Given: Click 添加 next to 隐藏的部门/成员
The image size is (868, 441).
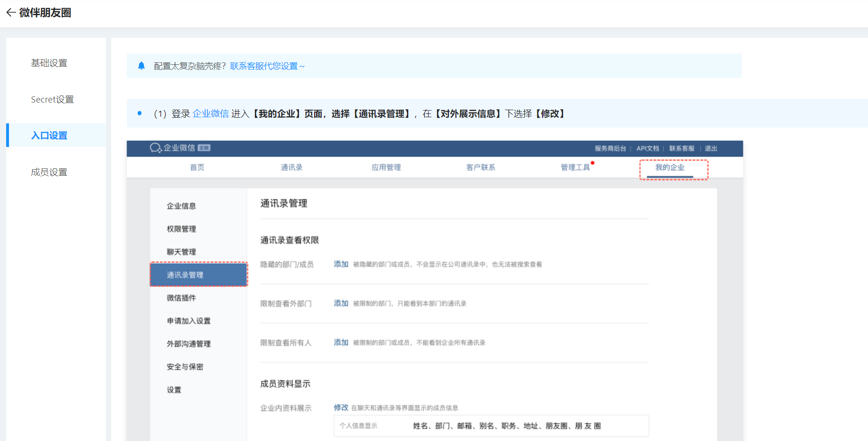Looking at the screenshot, I should [341, 264].
